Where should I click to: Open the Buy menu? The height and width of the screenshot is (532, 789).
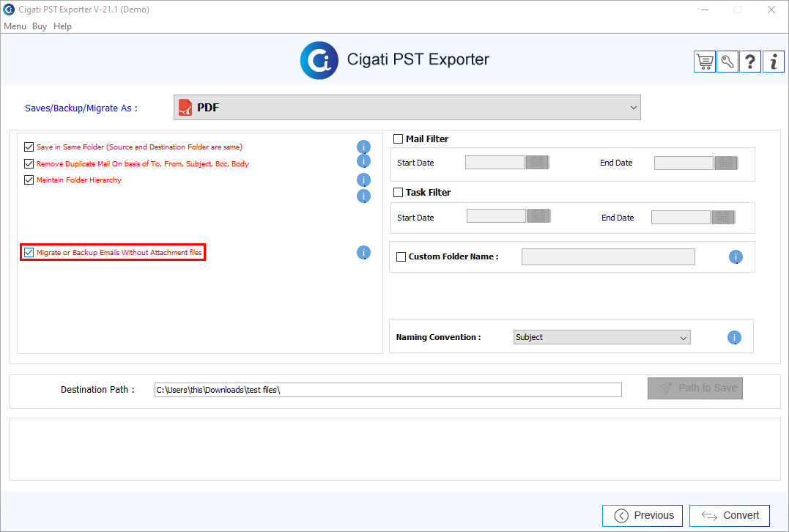coord(40,26)
